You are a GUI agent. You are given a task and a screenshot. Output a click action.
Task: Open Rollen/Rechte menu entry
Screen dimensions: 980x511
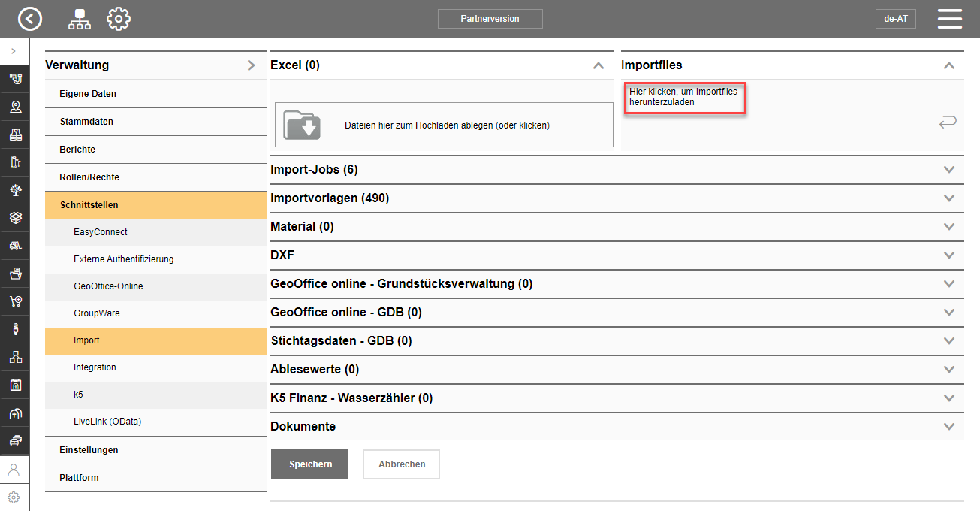[155, 177]
